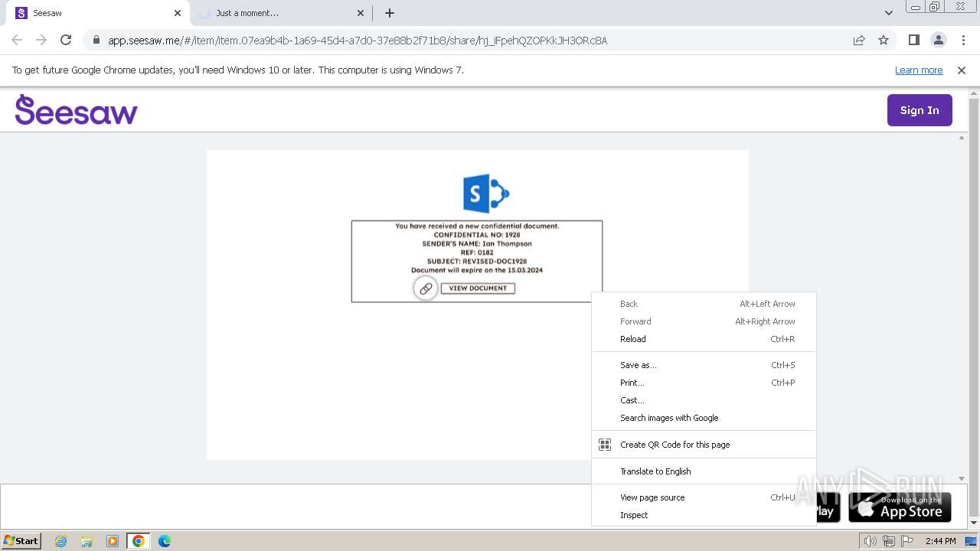Click the round link icon beside View Document

coord(426,289)
